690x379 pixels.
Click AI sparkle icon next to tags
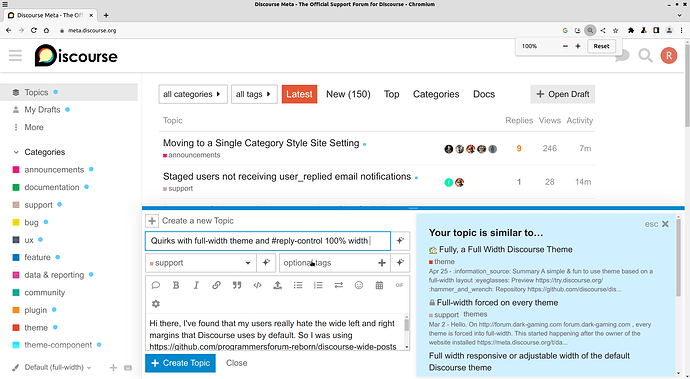[x=400, y=263]
